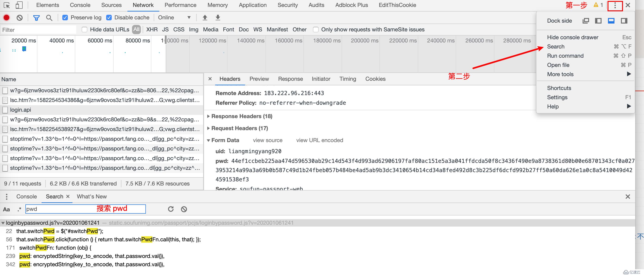Viewport: 644px width, 275px height.
Task: Check the Hide data URLs checkbox
Action: point(84,30)
